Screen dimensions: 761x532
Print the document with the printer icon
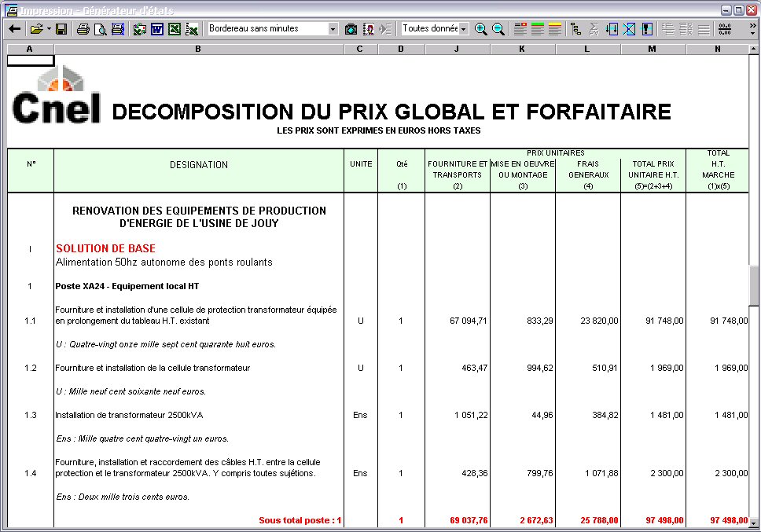[x=83, y=29]
